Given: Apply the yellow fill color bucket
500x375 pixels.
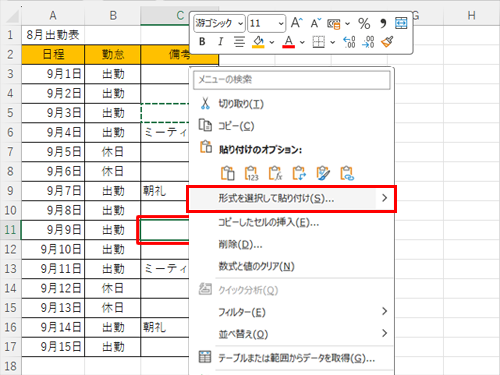Looking at the screenshot, I should click(258, 42).
